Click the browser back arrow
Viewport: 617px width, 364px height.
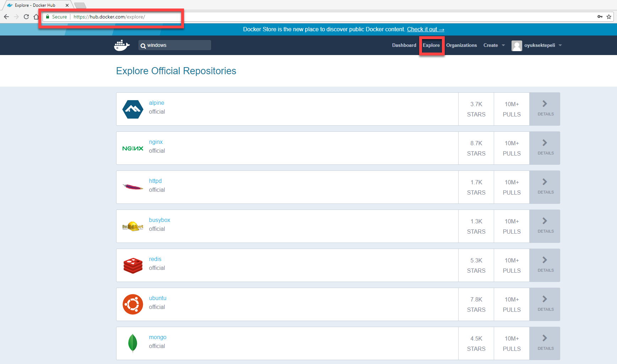6,17
